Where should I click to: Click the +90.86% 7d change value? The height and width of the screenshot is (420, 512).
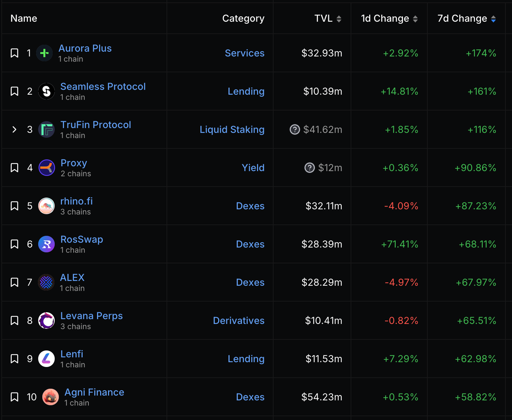(475, 168)
